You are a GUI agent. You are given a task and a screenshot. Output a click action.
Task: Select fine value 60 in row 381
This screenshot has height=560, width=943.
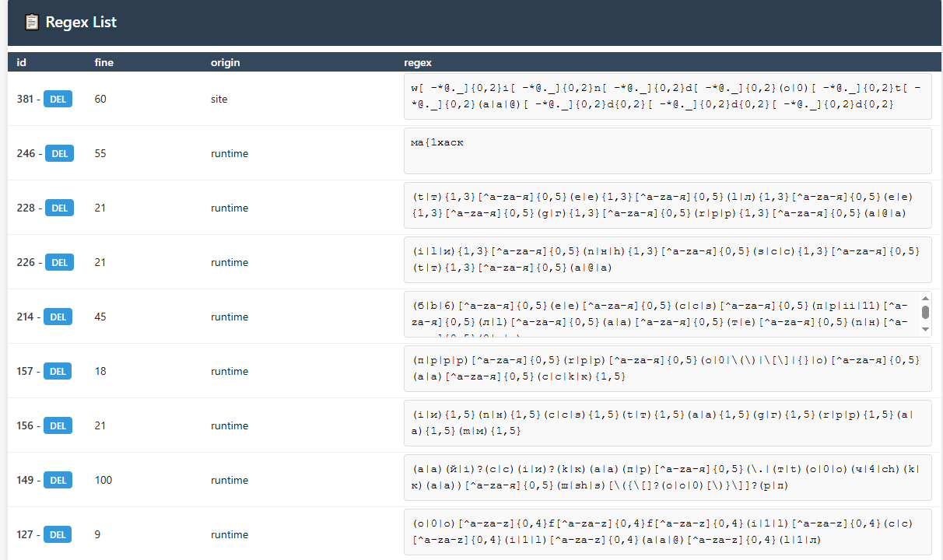100,99
